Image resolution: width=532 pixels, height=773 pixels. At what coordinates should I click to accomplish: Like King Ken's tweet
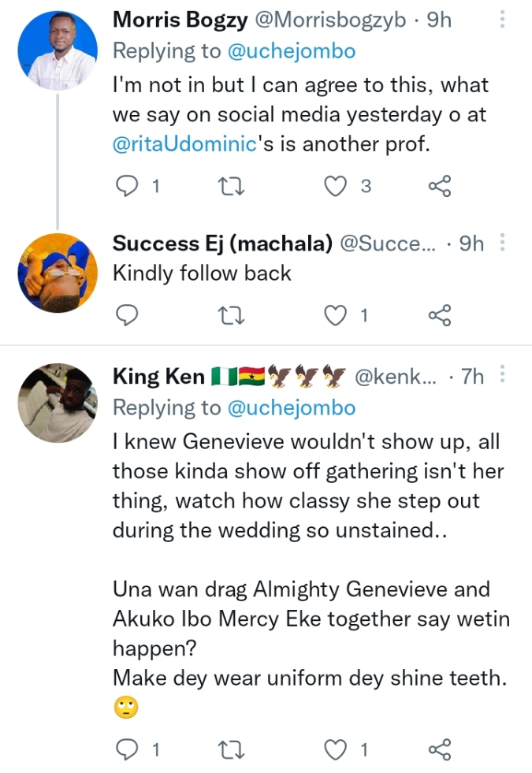(x=337, y=750)
